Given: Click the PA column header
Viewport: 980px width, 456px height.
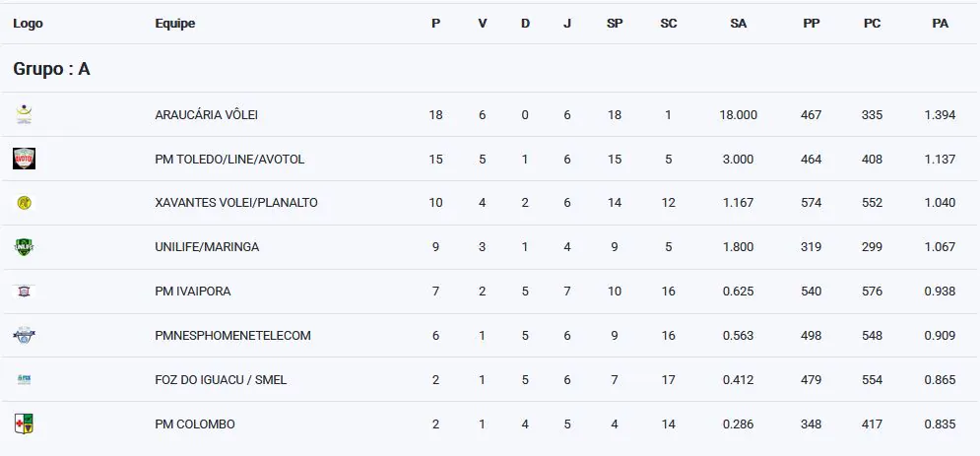Looking at the screenshot, I should [940, 24].
